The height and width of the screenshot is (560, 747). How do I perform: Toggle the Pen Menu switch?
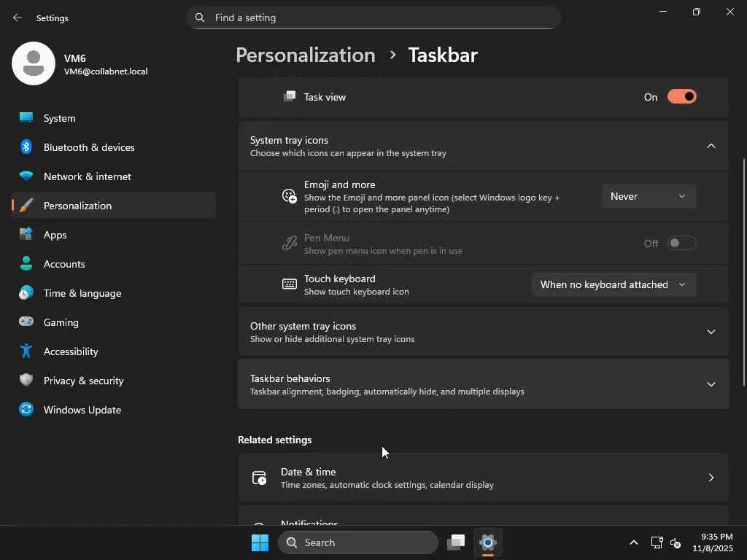point(682,244)
